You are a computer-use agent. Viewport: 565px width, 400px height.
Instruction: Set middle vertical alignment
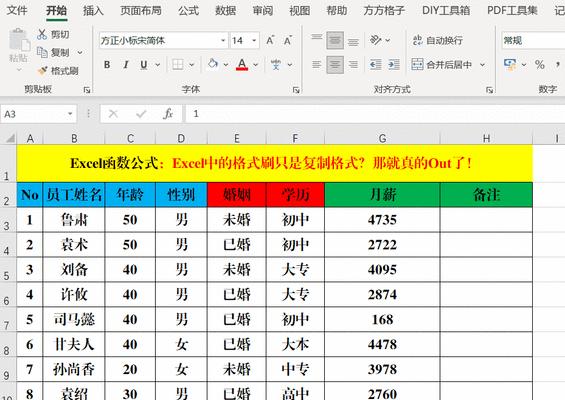pyautogui.click(x=335, y=40)
